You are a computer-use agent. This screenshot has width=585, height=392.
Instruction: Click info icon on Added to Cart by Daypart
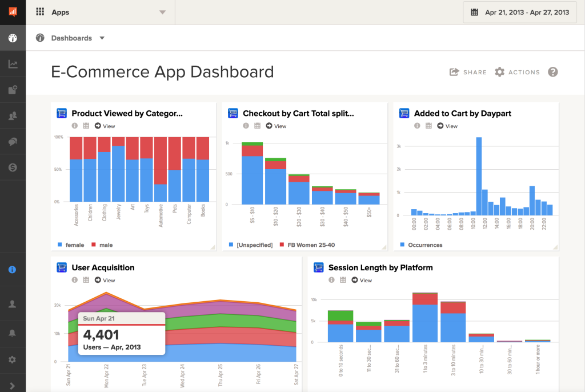tap(418, 126)
